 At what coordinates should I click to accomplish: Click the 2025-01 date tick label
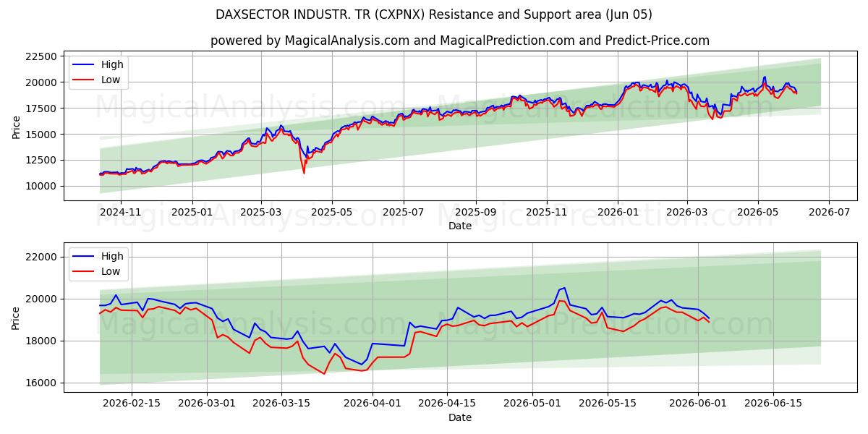pyautogui.click(x=192, y=213)
